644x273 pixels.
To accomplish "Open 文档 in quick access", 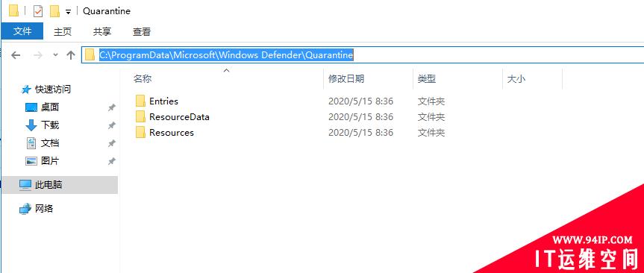I will tap(50, 143).
